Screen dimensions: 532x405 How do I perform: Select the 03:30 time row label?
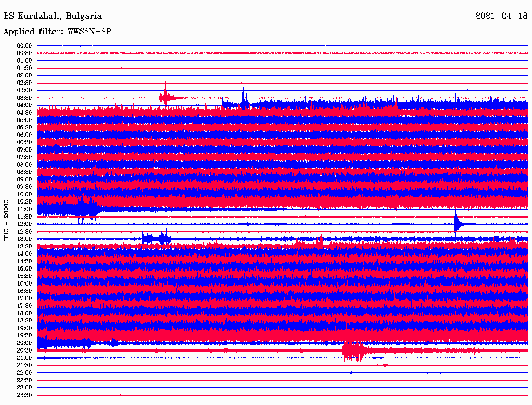tap(24, 98)
